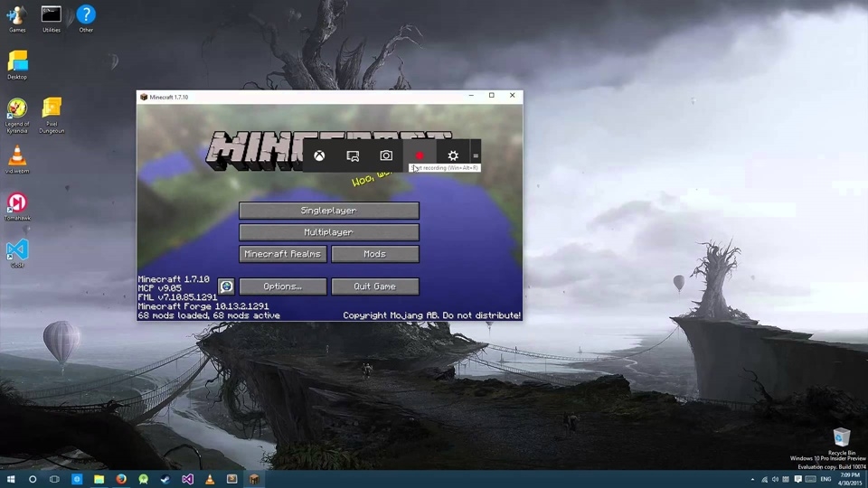Image resolution: width=868 pixels, height=488 pixels.
Task: Maximize the Minecraft window
Action: pyautogui.click(x=492, y=96)
